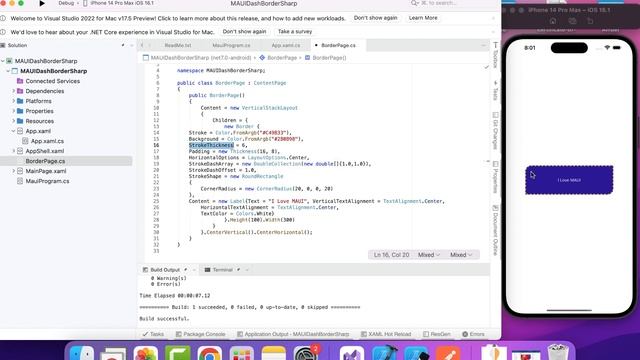The image size is (640, 360).
Task: Open the Tests side pad
Action: (x=496, y=90)
